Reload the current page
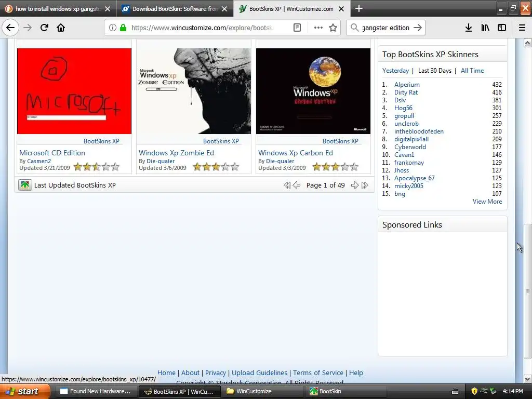Viewport: 532px width, 399px height. pos(44,28)
